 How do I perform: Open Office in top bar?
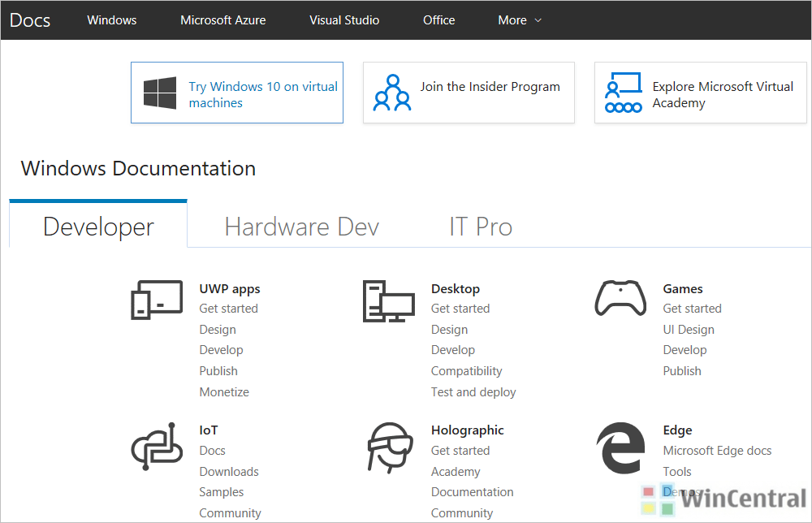click(x=438, y=20)
